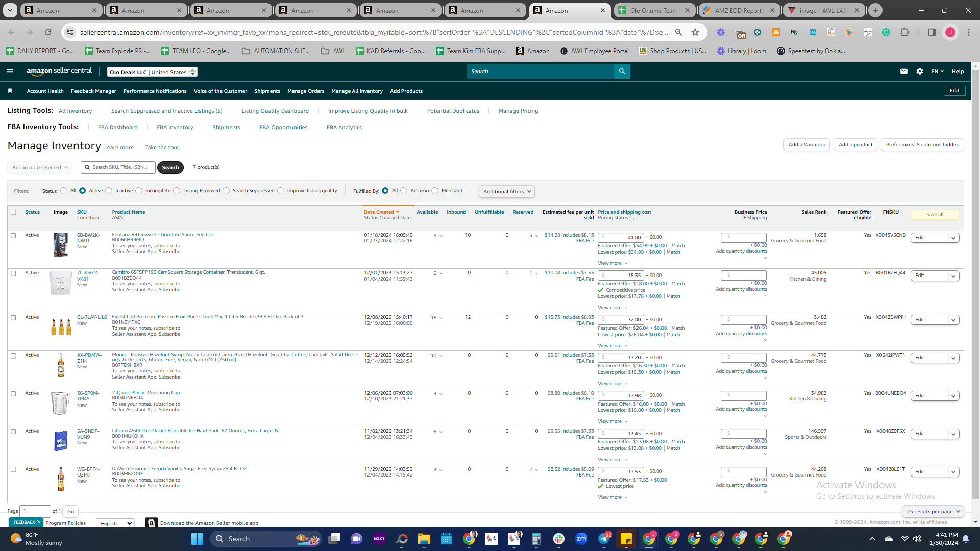Expand View more for Cambro row

click(612, 308)
